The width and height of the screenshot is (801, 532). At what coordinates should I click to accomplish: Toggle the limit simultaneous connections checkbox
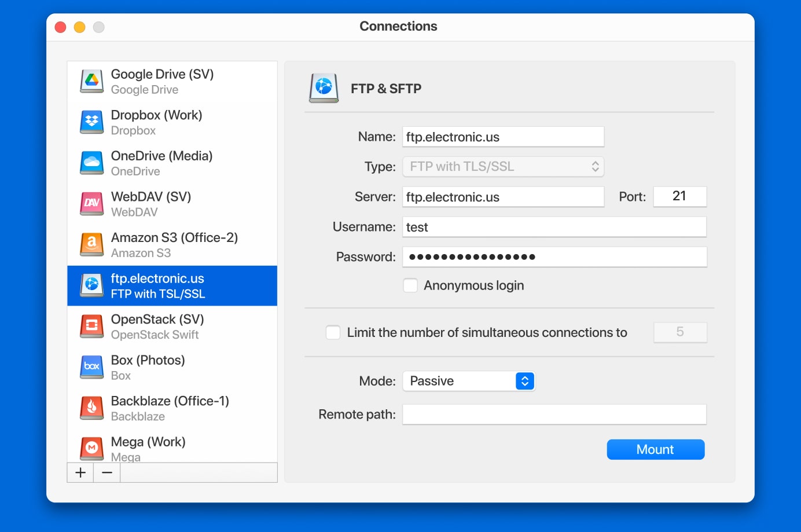click(x=333, y=332)
